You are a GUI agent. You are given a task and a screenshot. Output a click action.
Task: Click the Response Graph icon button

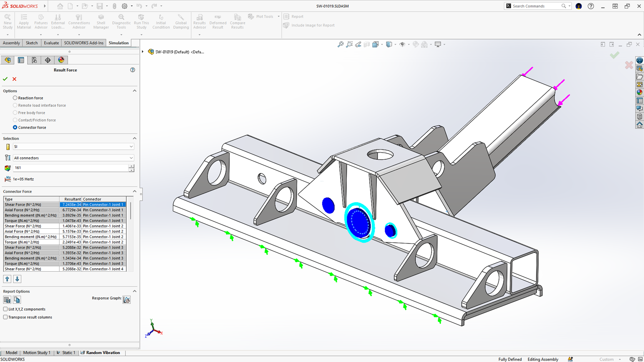point(126,300)
